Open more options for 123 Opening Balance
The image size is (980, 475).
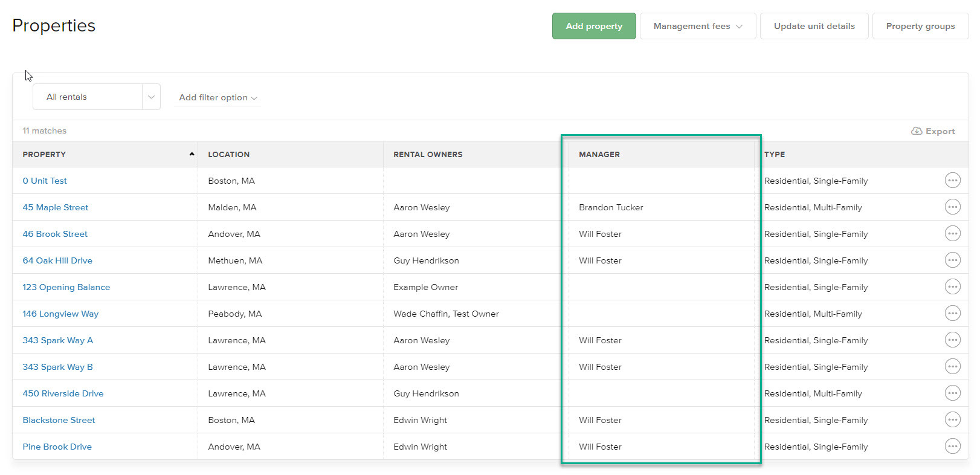(952, 287)
